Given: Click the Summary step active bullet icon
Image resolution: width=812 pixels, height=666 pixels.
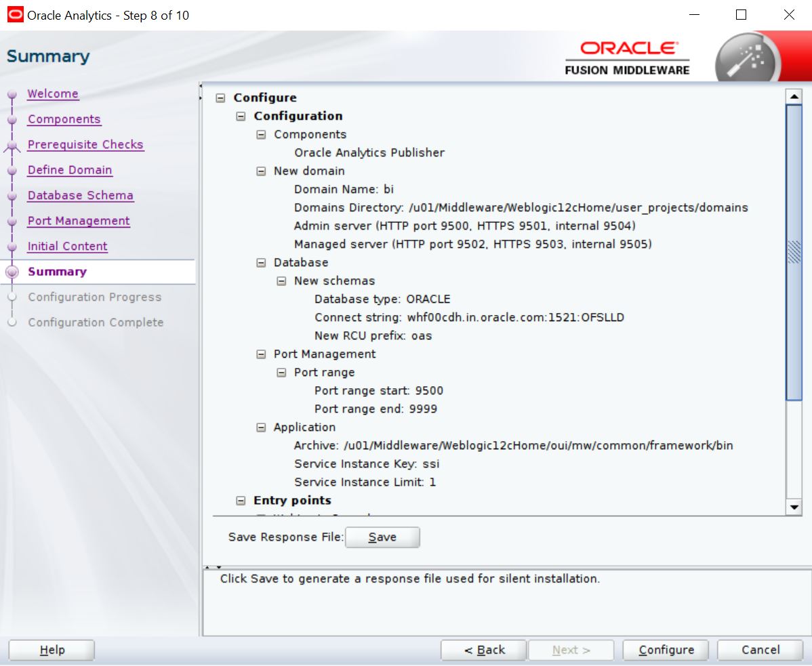Looking at the screenshot, I should [x=12, y=272].
